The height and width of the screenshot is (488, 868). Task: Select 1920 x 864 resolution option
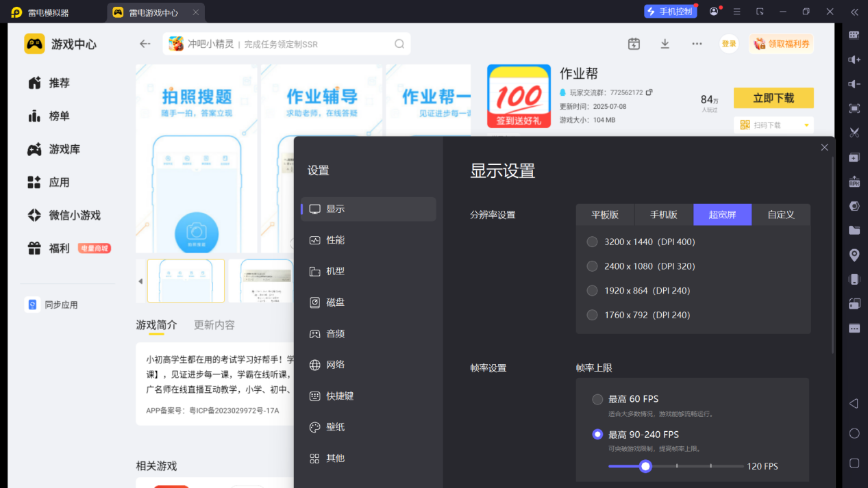click(x=593, y=291)
